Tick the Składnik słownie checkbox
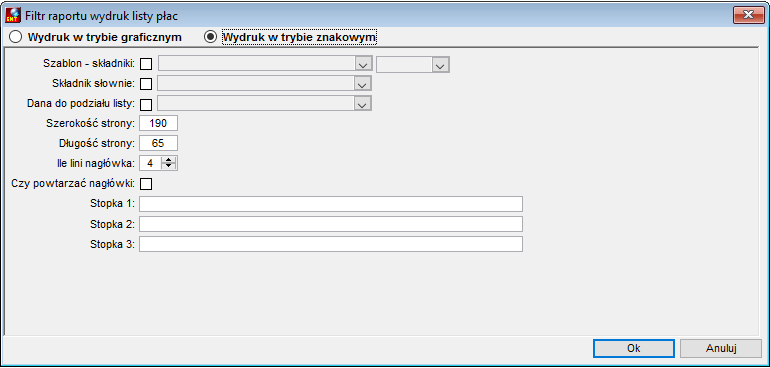 [x=146, y=84]
